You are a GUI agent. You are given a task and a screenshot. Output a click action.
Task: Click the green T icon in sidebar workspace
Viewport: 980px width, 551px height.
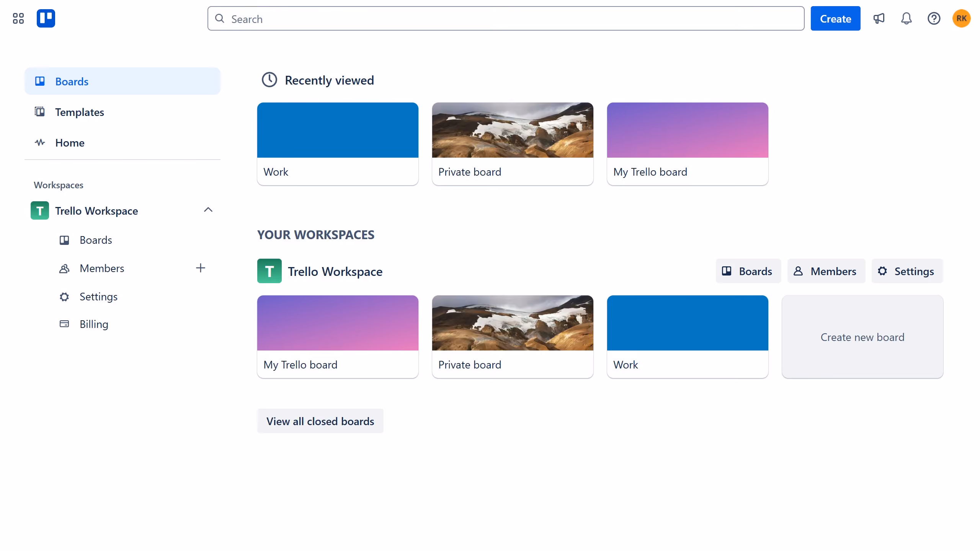pyautogui.click(x=40, y=210)
